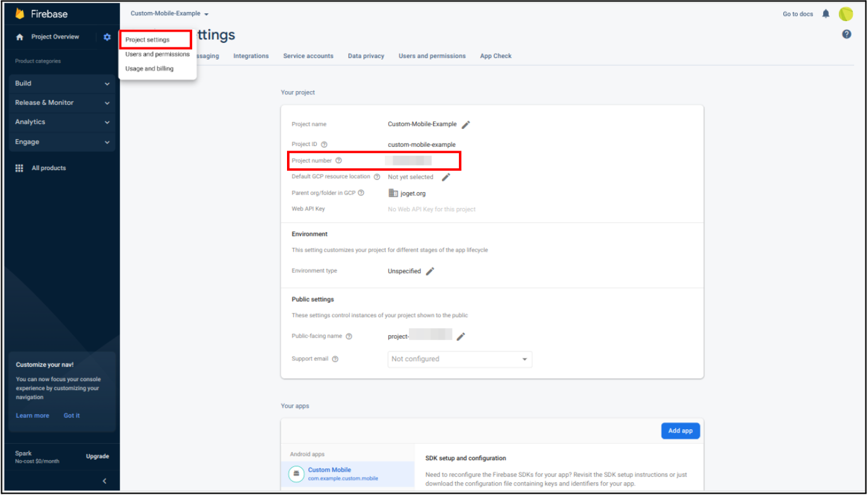Click the Spark plan label
Viewport: 868px width, 495px height.
23,453
